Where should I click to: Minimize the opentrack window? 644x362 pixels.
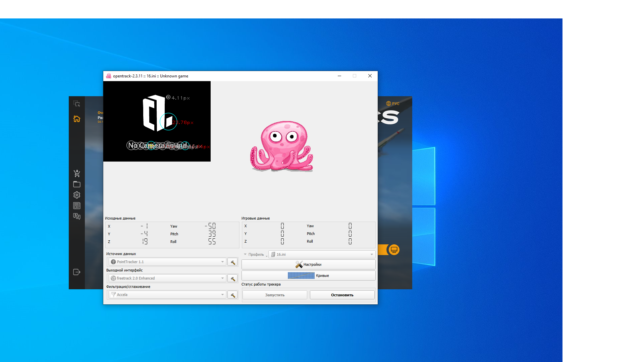click(339, 76)
